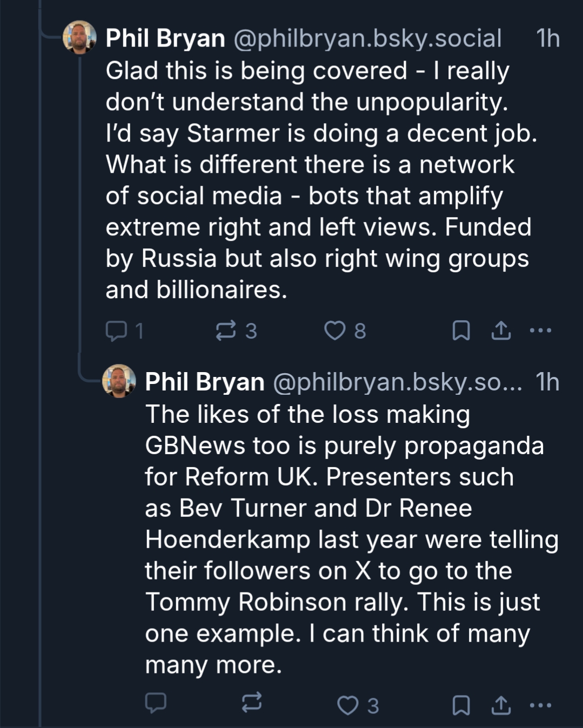The image size is (583, 728).
Task: Repost the post about Starmer's unpopularity
Action: tap(226, 331)
